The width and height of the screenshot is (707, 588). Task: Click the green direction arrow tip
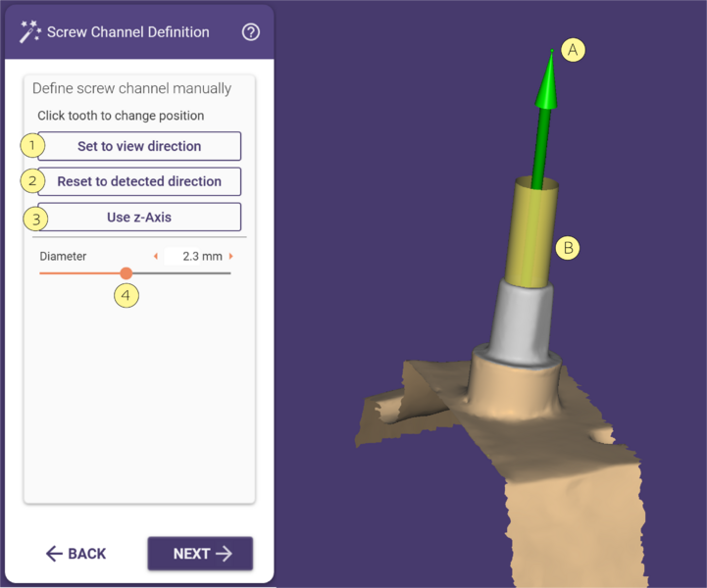548,80
